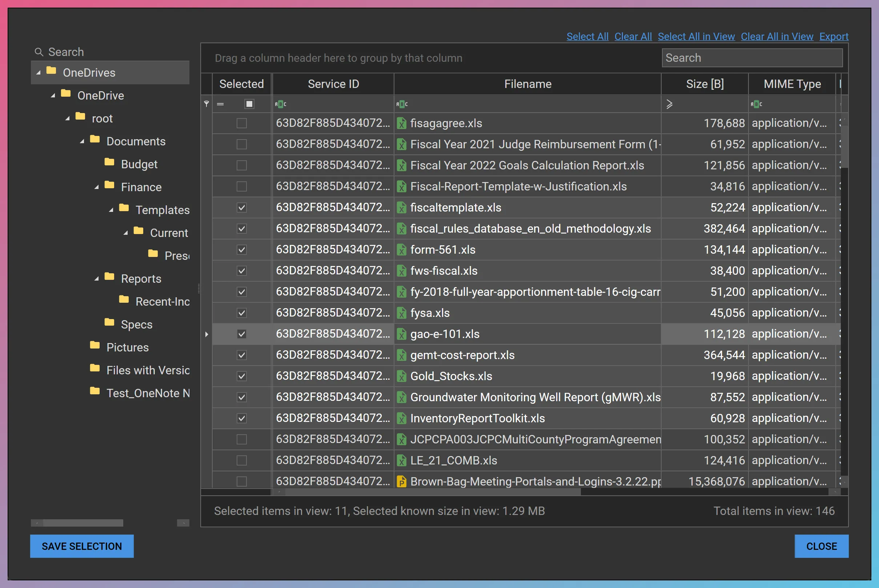The width and height of the screenshot is (879, 588).
Task: Click Excel icon of Gold_Stocks.xls
Action: 402,376
